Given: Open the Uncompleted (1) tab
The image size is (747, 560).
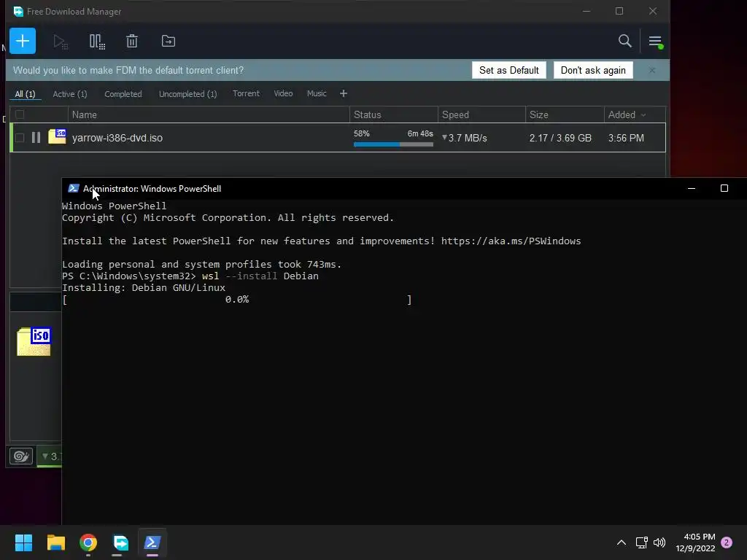Looking at the screenshot, I should point(187,94).
